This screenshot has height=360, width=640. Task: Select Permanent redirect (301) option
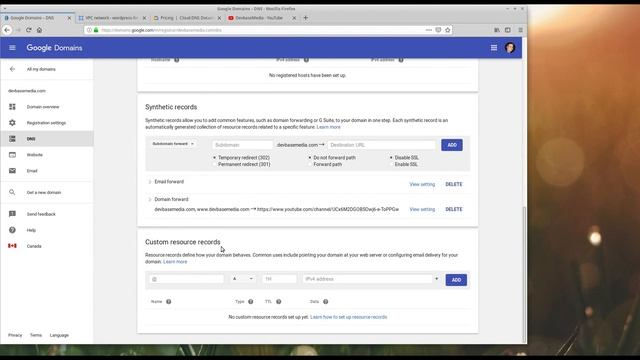pos(214,164)
